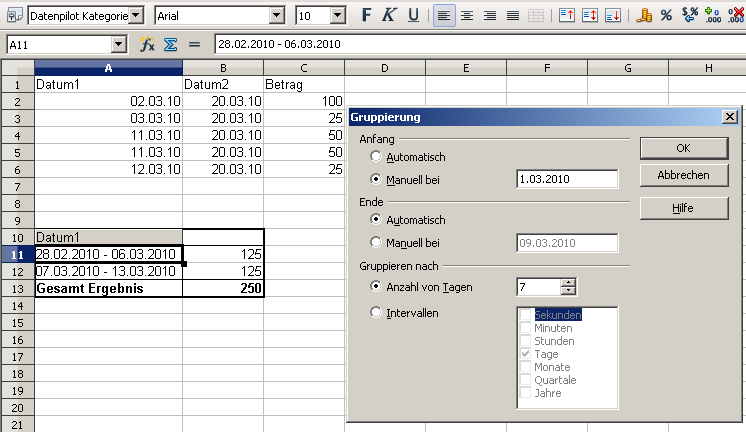Open the Name Box dropdown for A11
Screen dimensions: 746x432
pos(119,45)
